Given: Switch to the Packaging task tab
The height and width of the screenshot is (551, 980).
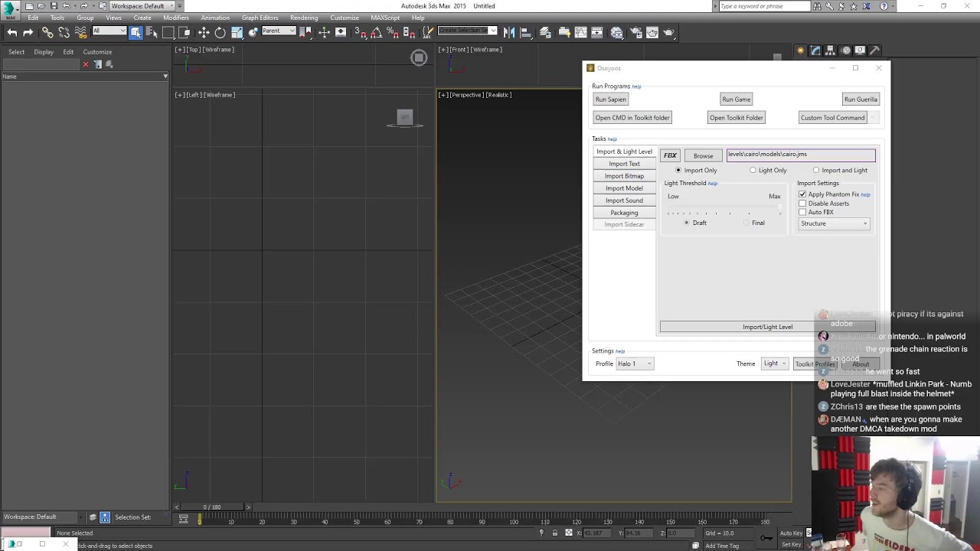Looking at the screenshot, I should pos(624,213).
